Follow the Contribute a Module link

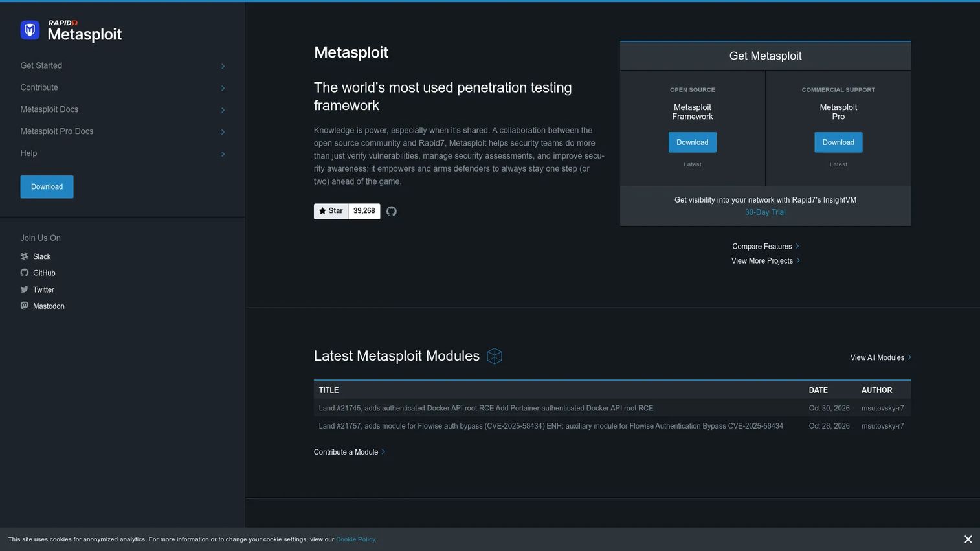click(350, 452)
